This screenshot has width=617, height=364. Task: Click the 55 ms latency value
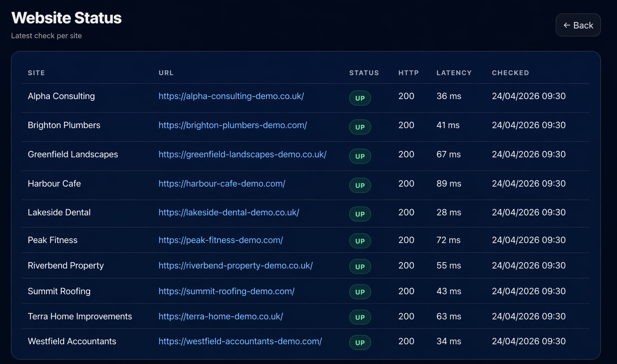449,266
